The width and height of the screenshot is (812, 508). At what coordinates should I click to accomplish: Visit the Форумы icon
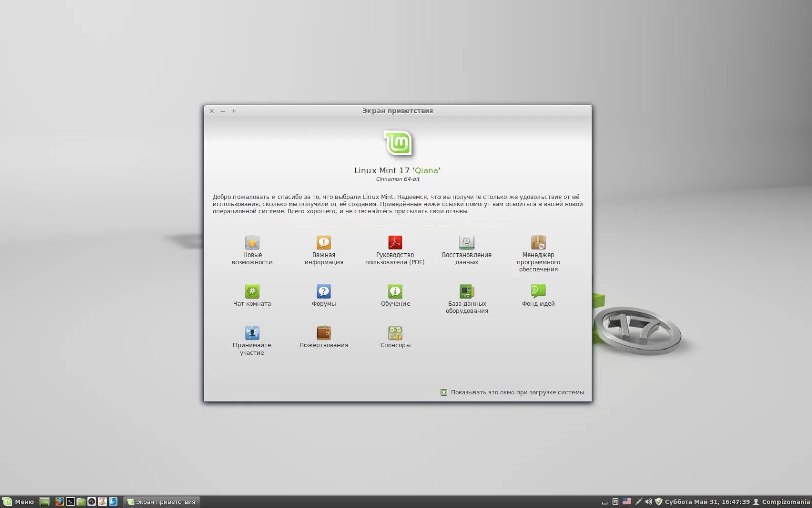[324, 292]
